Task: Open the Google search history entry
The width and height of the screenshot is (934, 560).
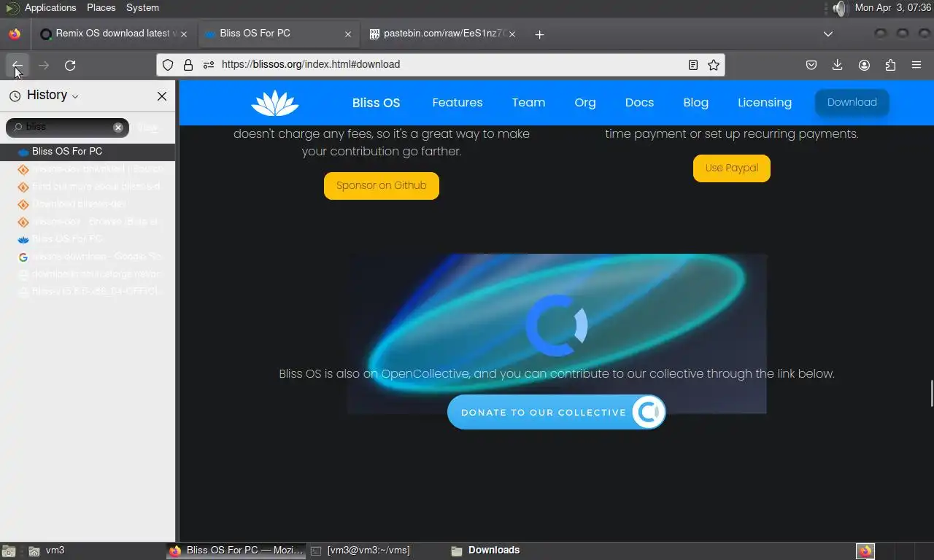Action: click(88, 257)
